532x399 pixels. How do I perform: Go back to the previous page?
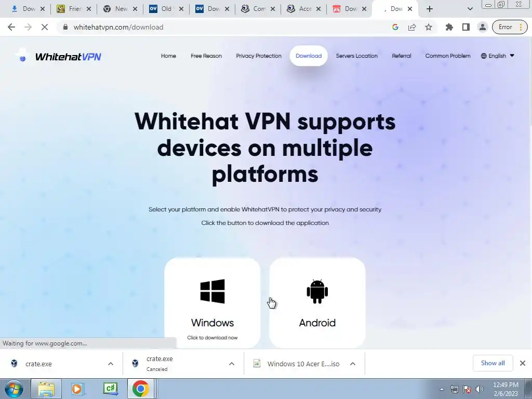click(x=11, y=27)
